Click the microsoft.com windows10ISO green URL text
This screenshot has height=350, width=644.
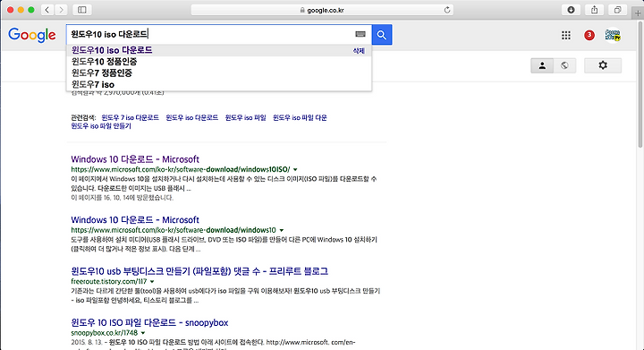pos(181,169)
